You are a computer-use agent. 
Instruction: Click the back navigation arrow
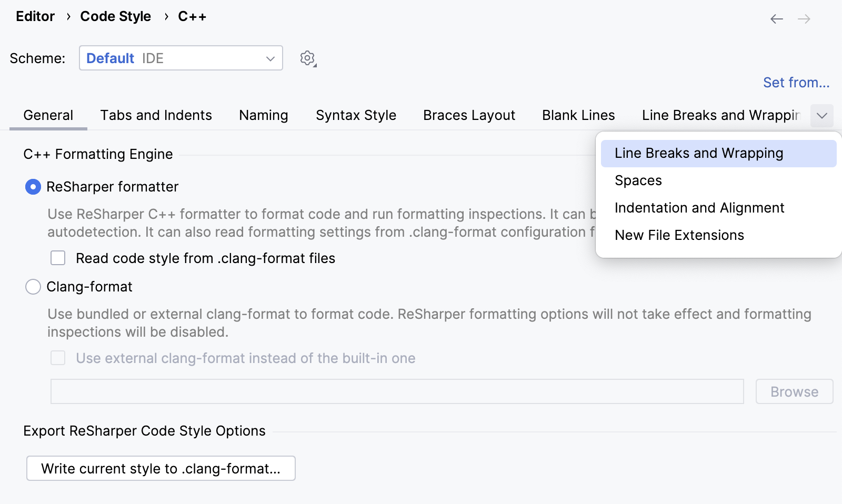click(777, 19)
